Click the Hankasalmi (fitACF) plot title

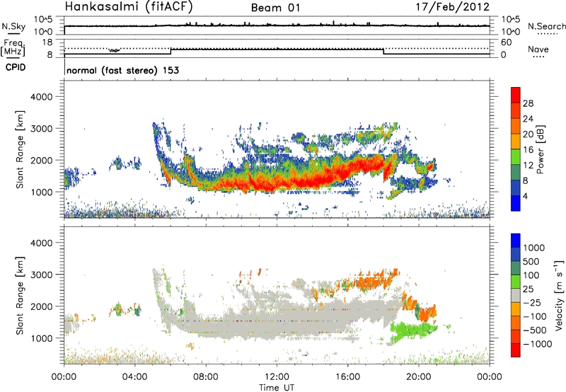(129, 7)
